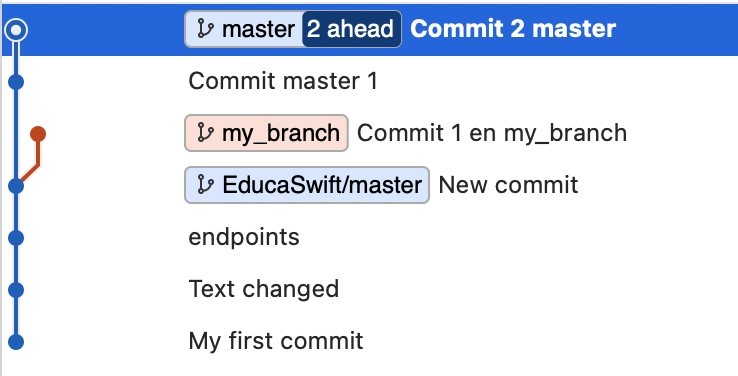Select the endpoints commit row
The width and height of the screenshot is (738, 376).
point(370,237)
